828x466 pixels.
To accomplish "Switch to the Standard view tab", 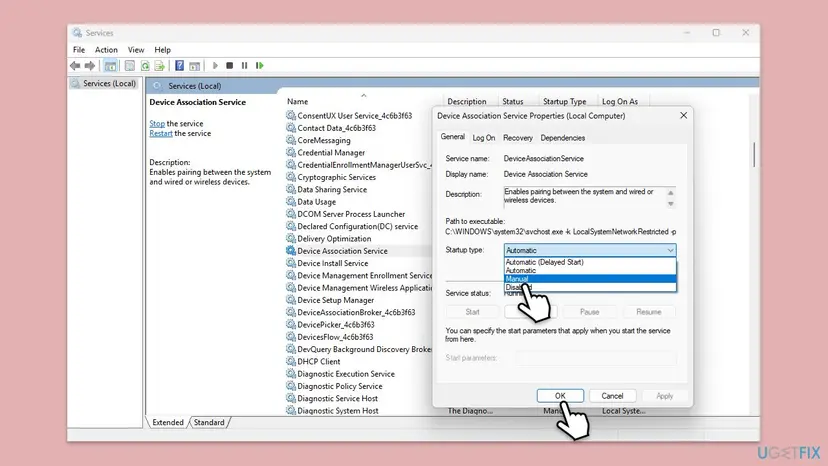I will point(209,422).
